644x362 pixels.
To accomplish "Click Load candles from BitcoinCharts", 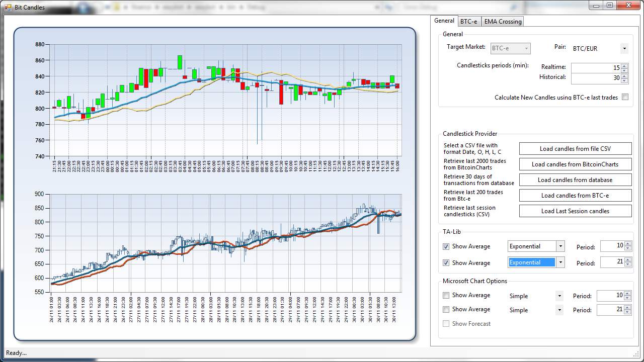I will (575, 164).
